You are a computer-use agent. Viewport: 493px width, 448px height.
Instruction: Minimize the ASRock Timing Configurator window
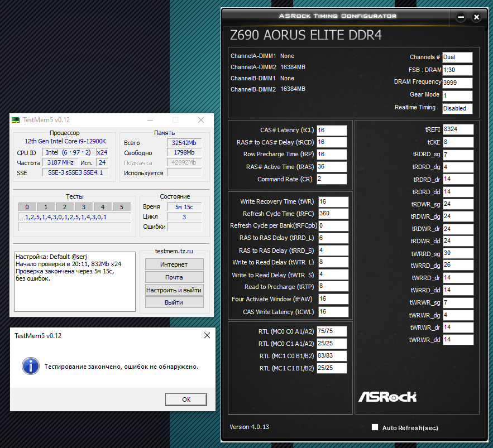[x=461, y=17]
